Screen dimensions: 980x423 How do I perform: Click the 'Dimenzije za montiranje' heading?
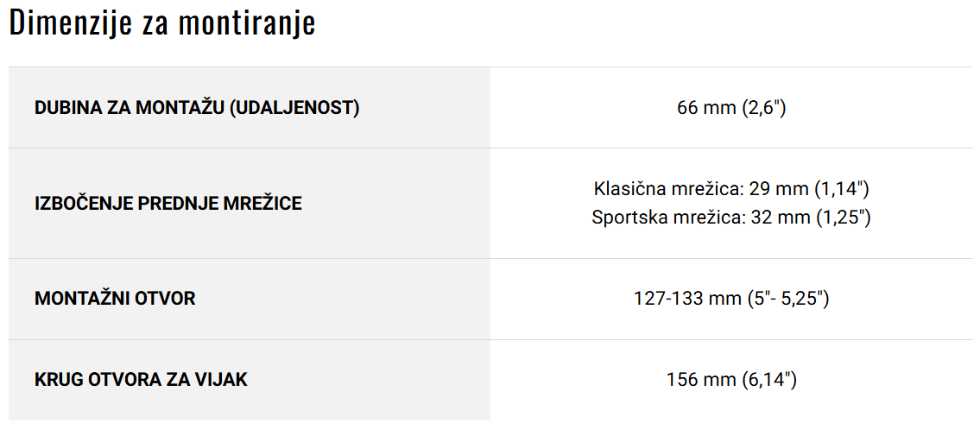pos(162,24)
